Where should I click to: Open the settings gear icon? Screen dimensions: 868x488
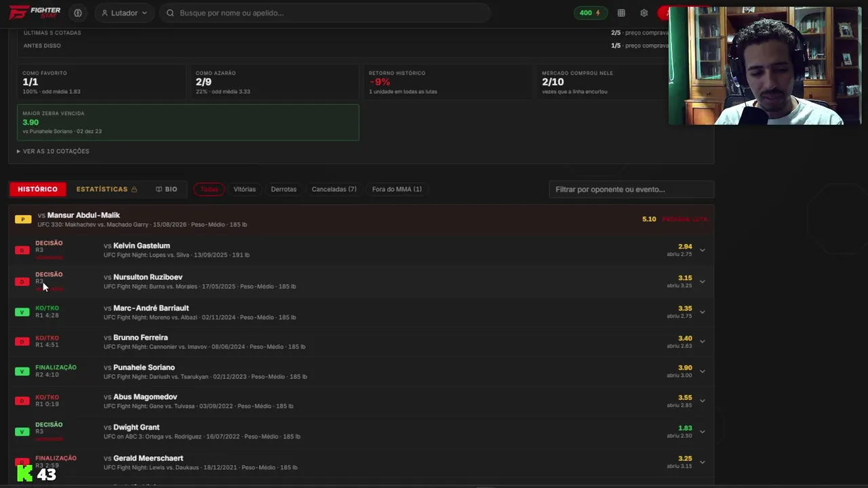[x=644, y=13]
